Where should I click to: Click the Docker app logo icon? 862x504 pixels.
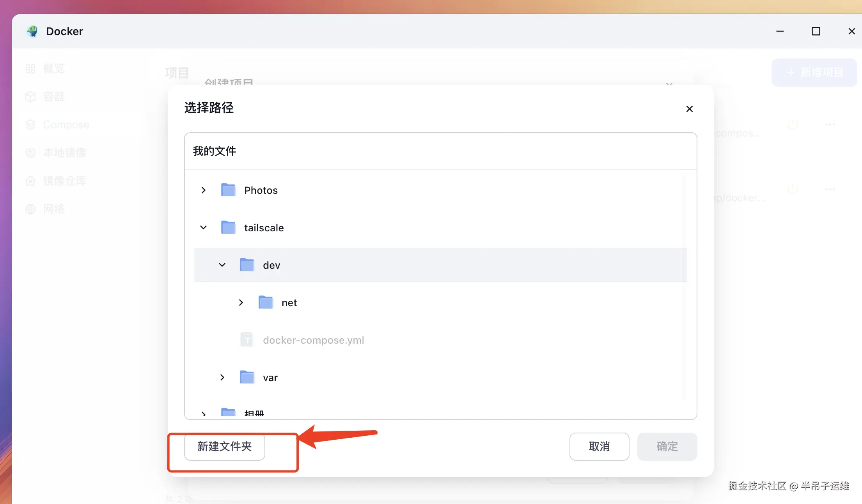click(32, 31)
